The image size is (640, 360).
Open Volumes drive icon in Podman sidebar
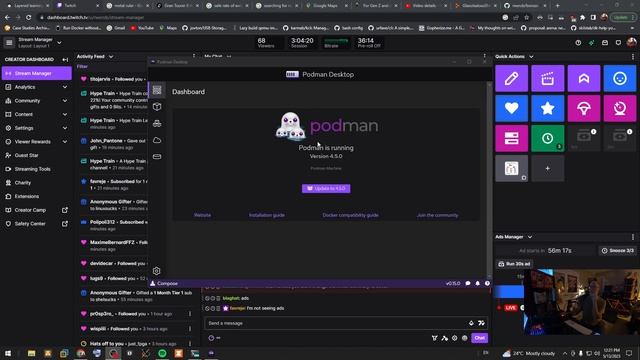(x=157, y=157)
